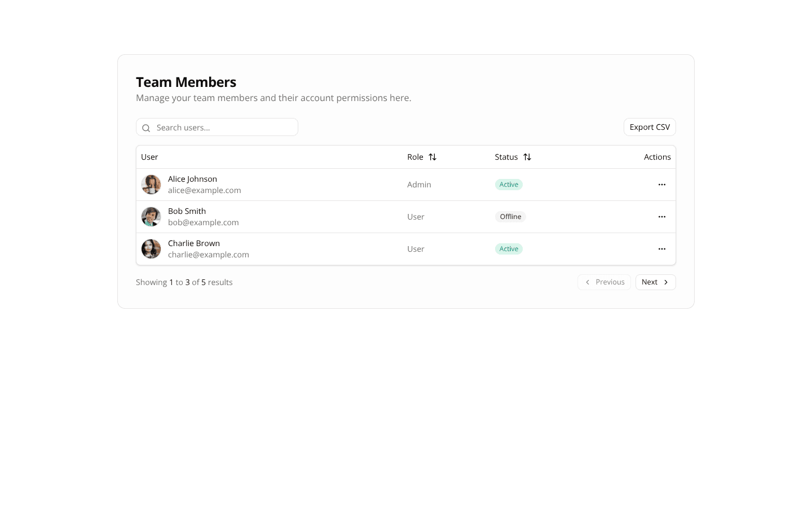
Task: Click the Bob Smith name
Action: (187, 211)
